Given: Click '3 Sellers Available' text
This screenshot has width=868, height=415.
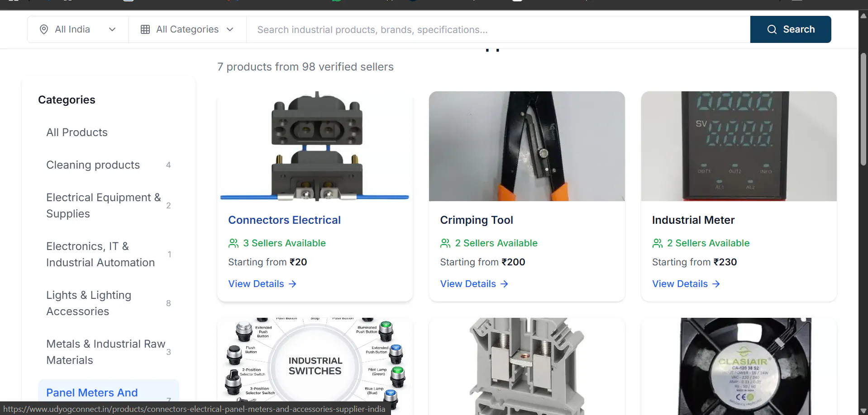Looking at the screenshot, I should [284, 243].
